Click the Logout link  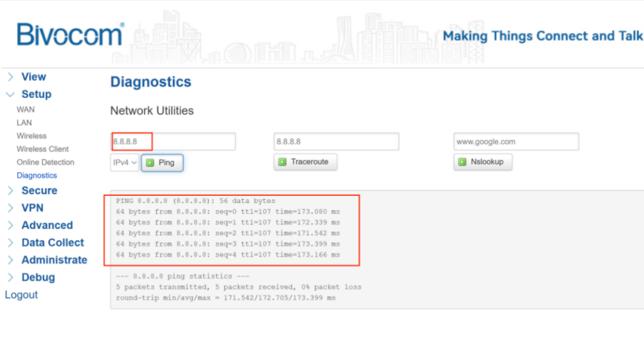click(21, 295)
